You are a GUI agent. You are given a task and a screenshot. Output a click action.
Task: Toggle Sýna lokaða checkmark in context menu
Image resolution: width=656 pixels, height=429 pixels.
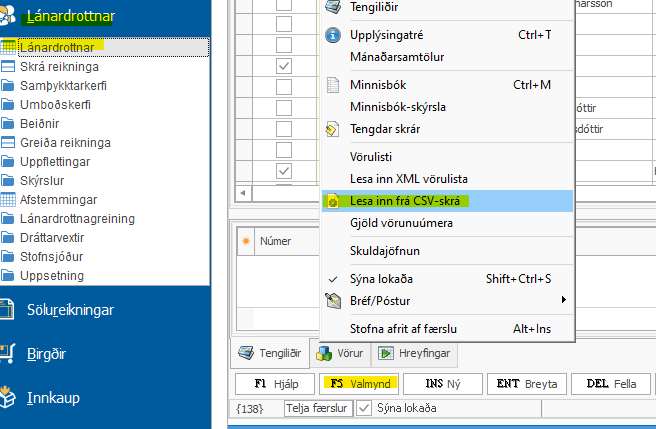click(333, 278)
